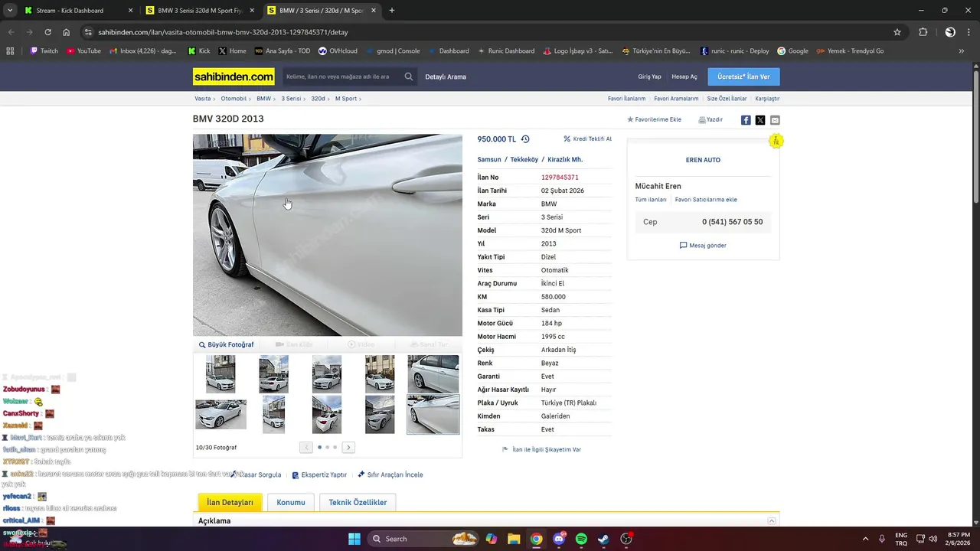
Task: Click OBS Studio icon in taskbar
Action: 626,539
